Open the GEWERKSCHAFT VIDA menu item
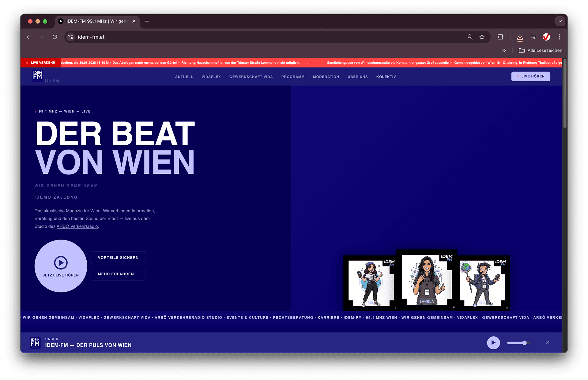 click(251, 77)
